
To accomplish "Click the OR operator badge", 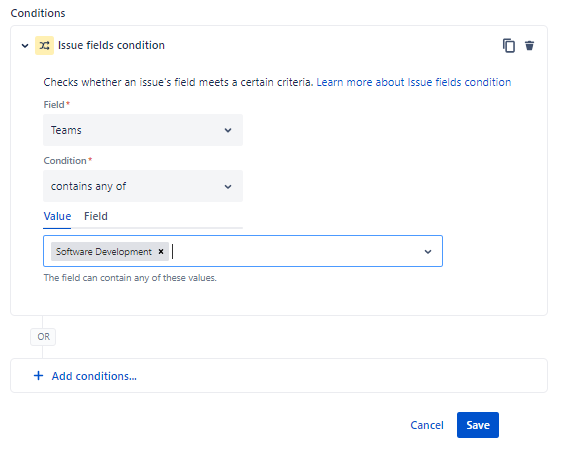I will 43,337.
